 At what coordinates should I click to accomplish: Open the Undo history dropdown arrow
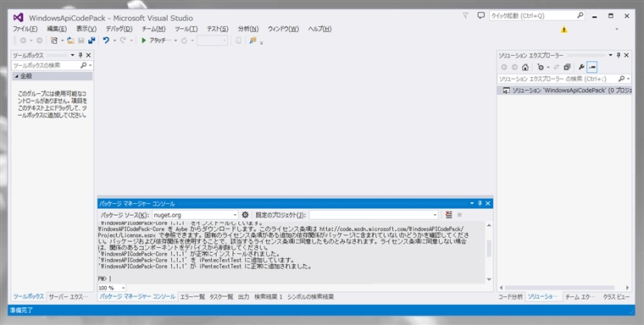[114, 41]
